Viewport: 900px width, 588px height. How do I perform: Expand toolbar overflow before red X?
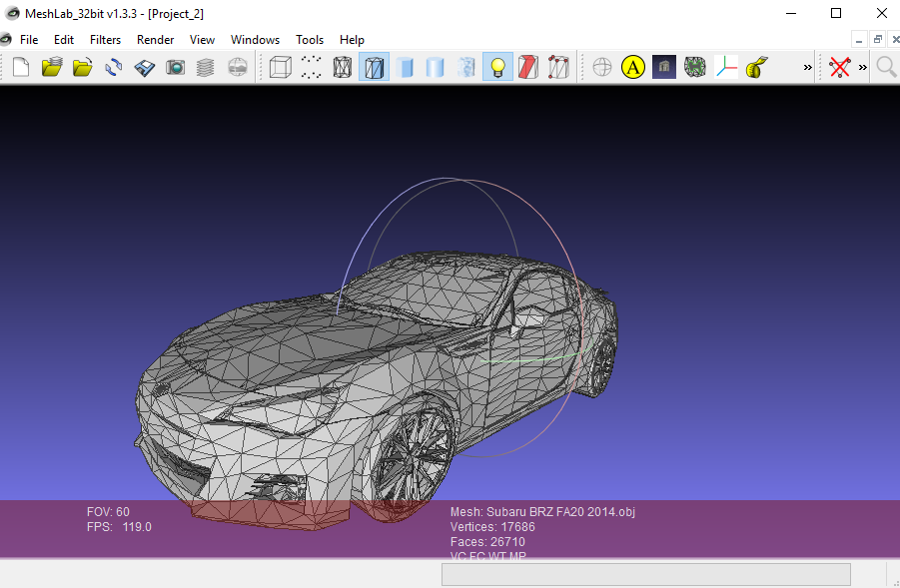point(807,67)
